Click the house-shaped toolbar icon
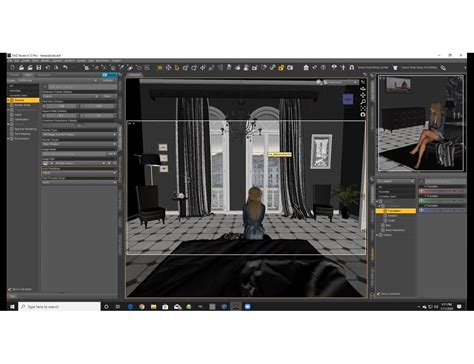The width and height of the screenshot is (474, 364). [306, 68]
